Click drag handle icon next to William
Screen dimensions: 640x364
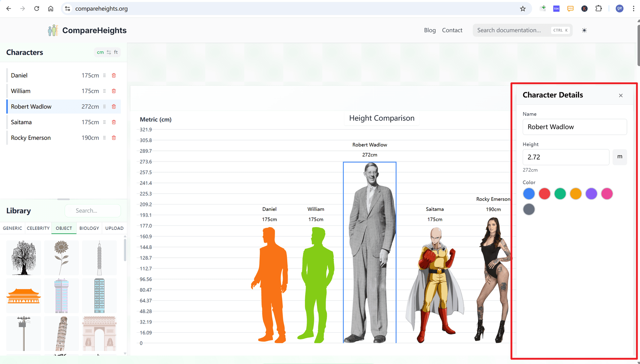click(x=104, y=91)
